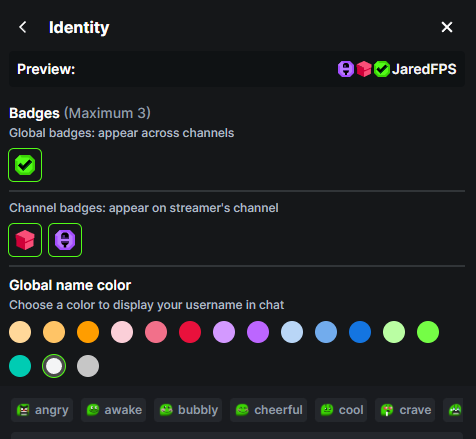Click the green checkmark badge in preview
Viewport: 476px width, 439px height.
point(382,69)
